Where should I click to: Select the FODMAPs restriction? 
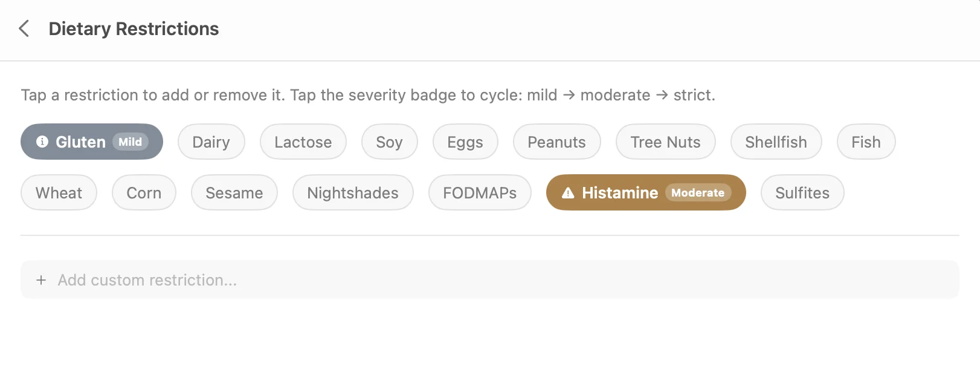479,192
